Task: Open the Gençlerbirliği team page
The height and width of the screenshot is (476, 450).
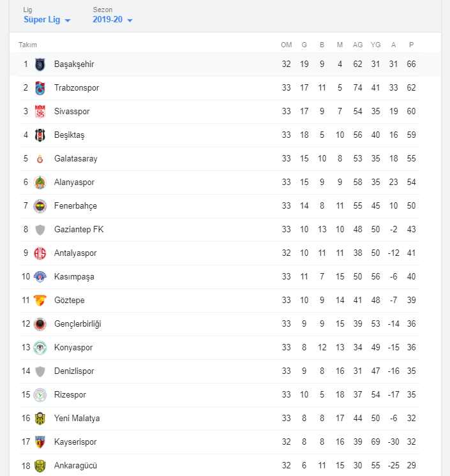Action: pos(77,324)
